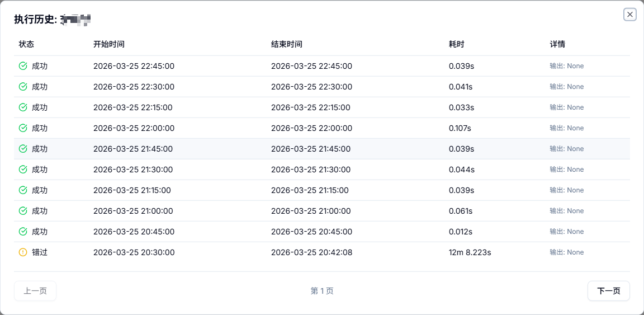The width and height of the screenshot is (644, 315).
Task: Click the 错过 status text
Action: (40, 252)
